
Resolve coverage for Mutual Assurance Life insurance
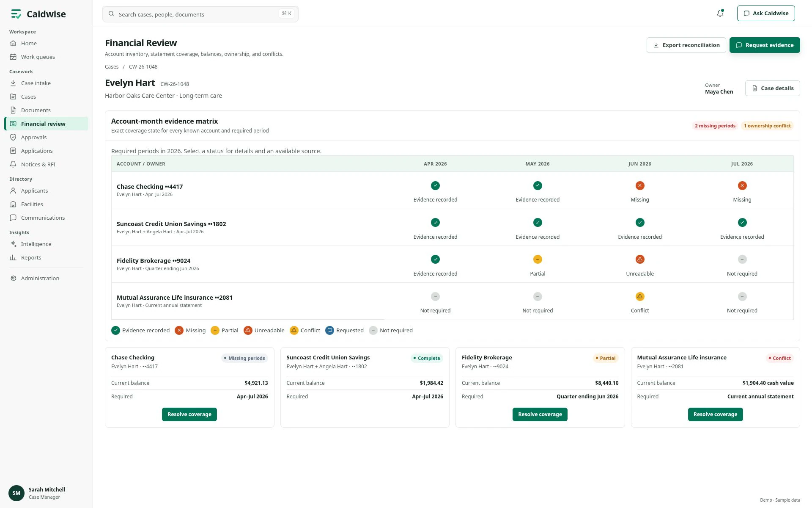[715, 414]
